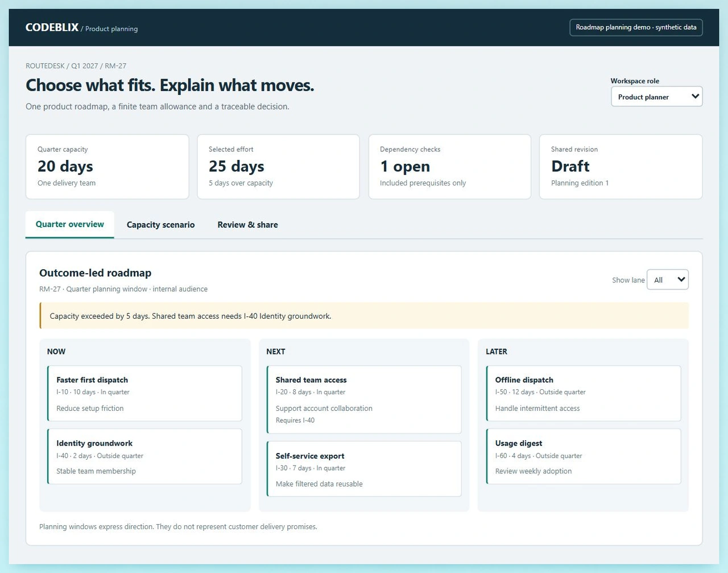Choose the Offline dispatch card

tap(584, 393)
